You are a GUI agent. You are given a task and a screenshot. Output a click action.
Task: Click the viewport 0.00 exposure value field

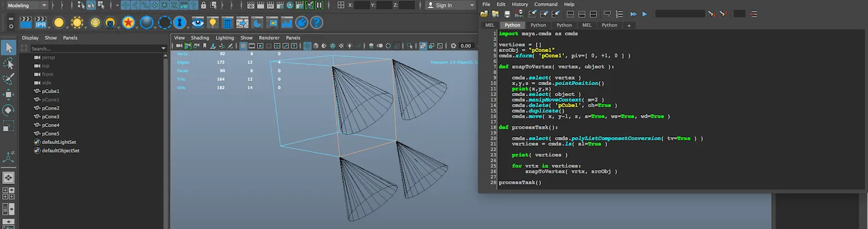(466, 46)
